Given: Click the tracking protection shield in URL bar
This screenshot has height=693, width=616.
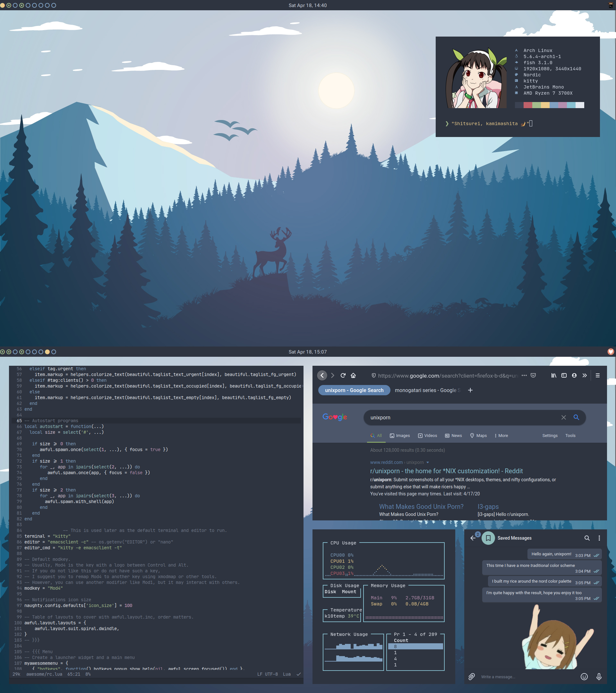Looking at the screenshot, I should tap(373, 375).
